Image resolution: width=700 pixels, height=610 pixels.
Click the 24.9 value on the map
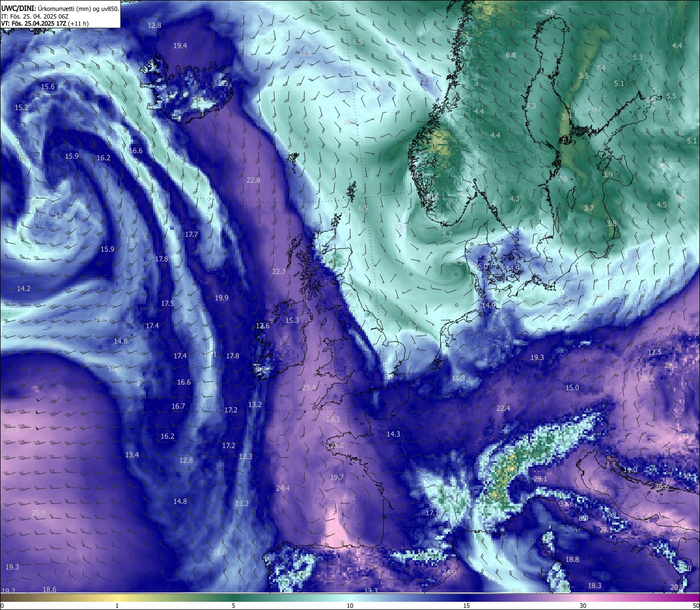449,573
